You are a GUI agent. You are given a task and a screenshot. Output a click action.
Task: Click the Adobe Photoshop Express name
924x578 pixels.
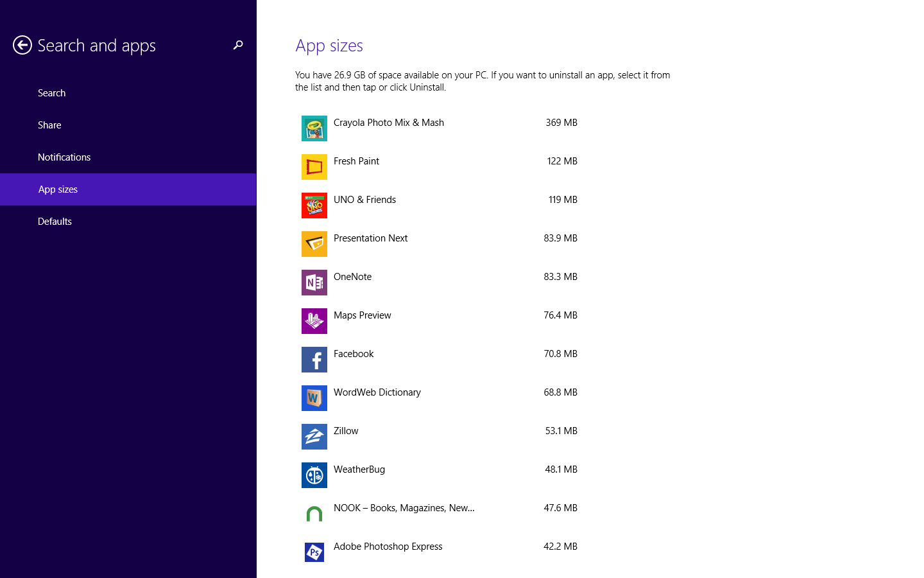(388, 547)
